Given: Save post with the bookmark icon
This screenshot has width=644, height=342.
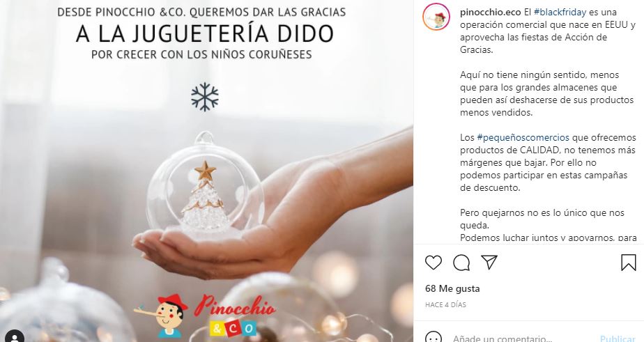Looking at the screenshot, I should pos(628,263).
